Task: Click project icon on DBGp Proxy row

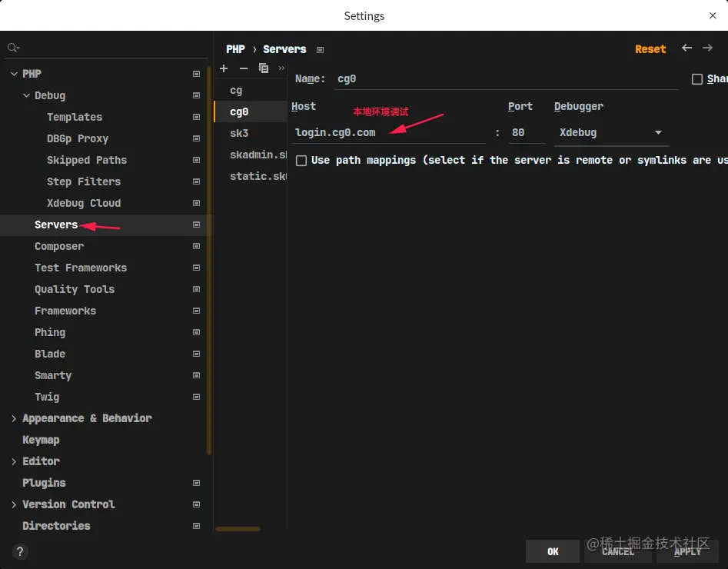Action: pyautogui.click(x=196, y=138)
